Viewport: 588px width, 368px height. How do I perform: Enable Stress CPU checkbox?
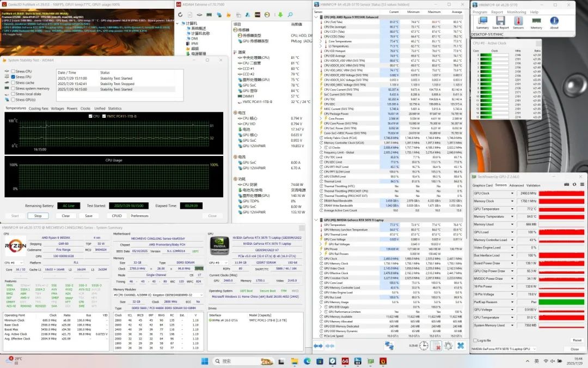[x=13, y=71]
